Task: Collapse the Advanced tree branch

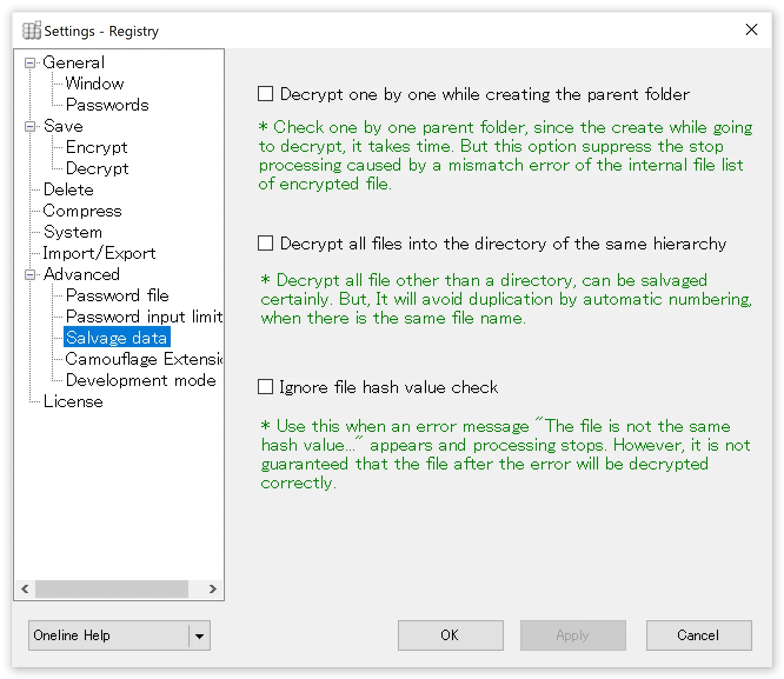Action: click(x=29, y=274)
